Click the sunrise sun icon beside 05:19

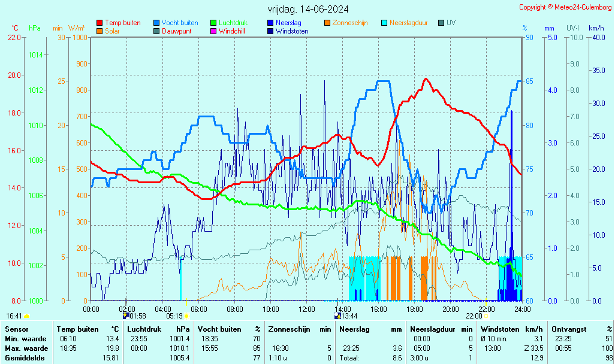[x=186, y=316]
